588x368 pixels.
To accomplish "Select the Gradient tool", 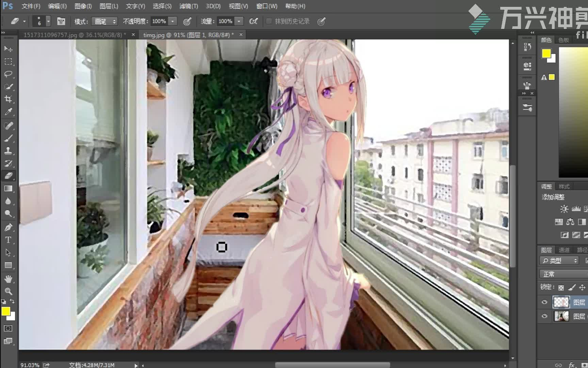I will coord(8,188).
